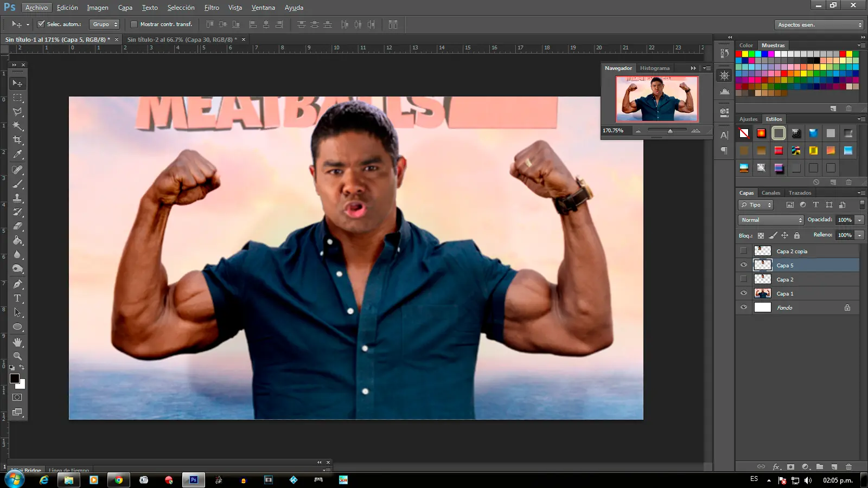Select the Path Selection tool
Image resolution: width=868 pixels, height=488 pixels.
(x=17, y=312)
